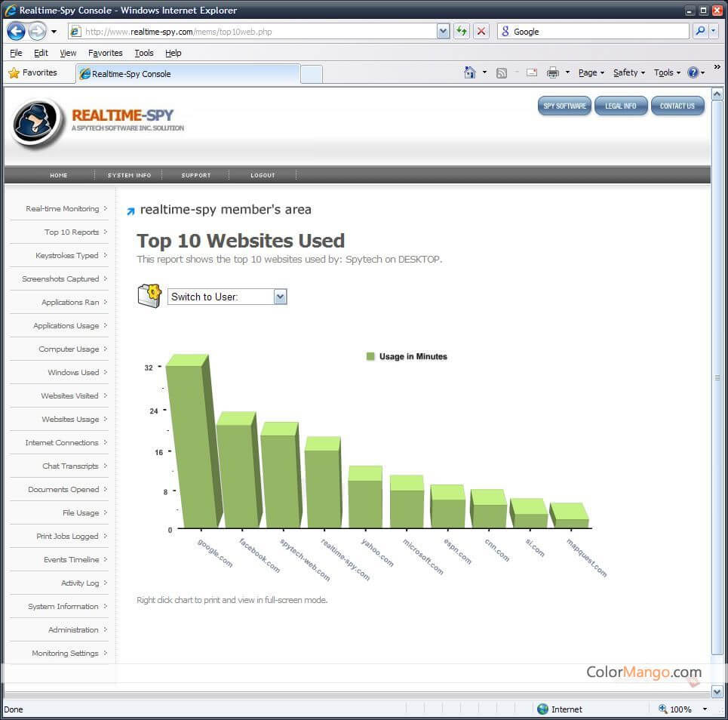Screen dimensions: 728x720
Task: Click the Realtime-Spy detective logo
Action: 37,122
